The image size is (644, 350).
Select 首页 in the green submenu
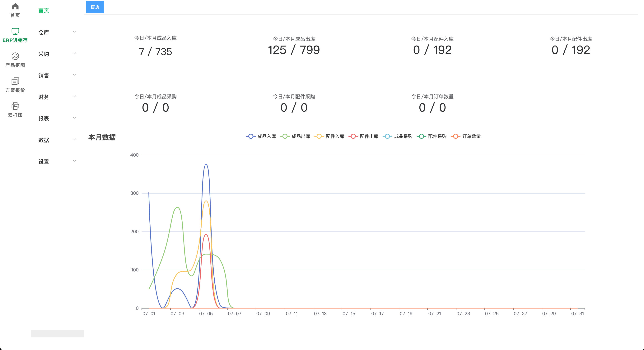(x=44, y=11)
